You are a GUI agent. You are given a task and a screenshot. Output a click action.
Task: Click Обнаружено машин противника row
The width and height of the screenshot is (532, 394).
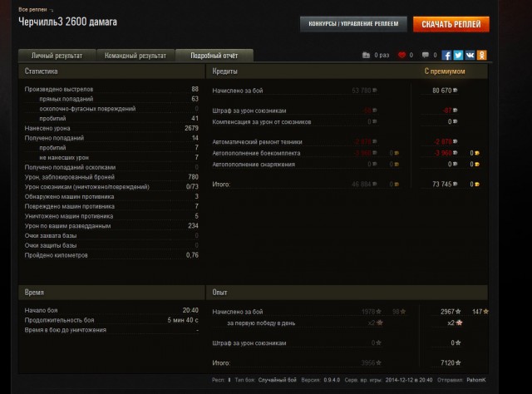click(x=111, y=196)
